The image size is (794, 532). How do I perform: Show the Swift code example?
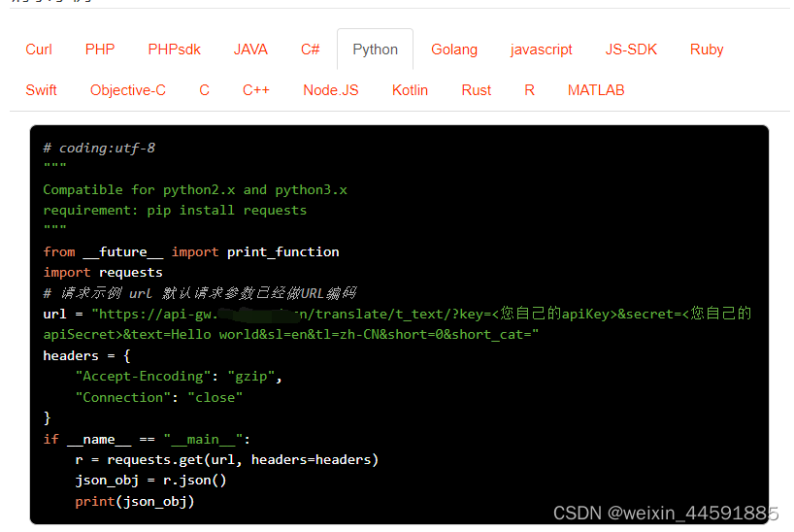pos(41,90)
